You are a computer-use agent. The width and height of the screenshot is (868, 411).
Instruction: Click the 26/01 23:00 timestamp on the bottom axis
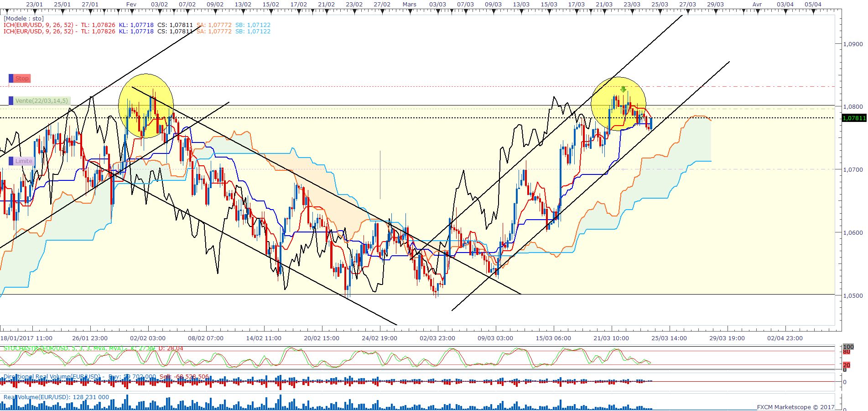[90, 338]
